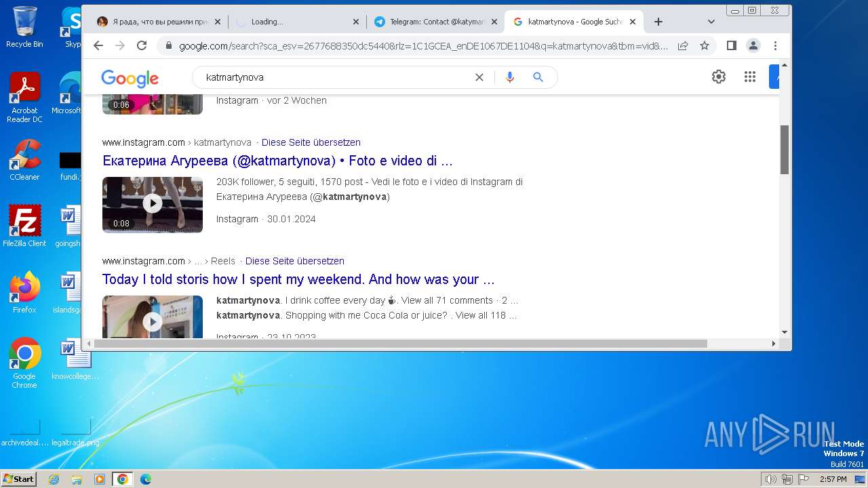The image size is (868, 488).
Task: Open Google quick settings gear
Action: point(719,77)
